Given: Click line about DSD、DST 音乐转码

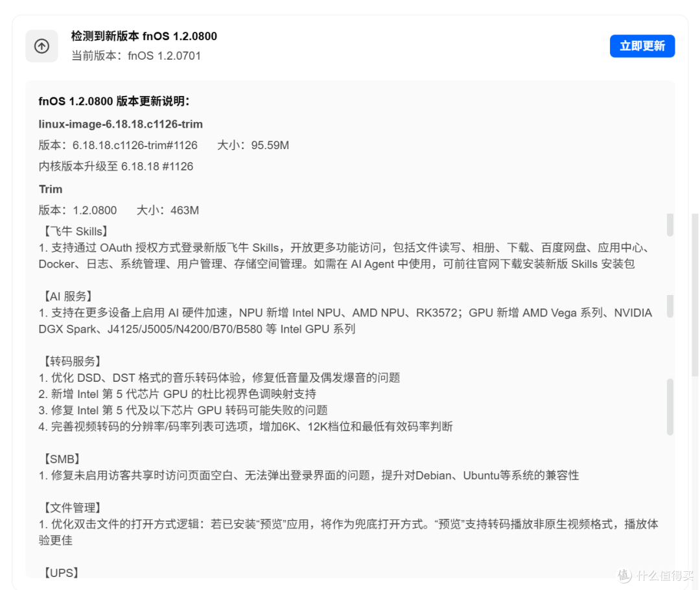Looking at the screenshot, I should tap(219, 378).
